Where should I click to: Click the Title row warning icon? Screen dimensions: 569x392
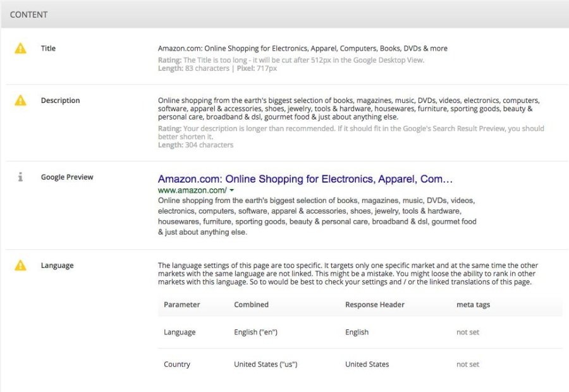click(x=20, y=48)
